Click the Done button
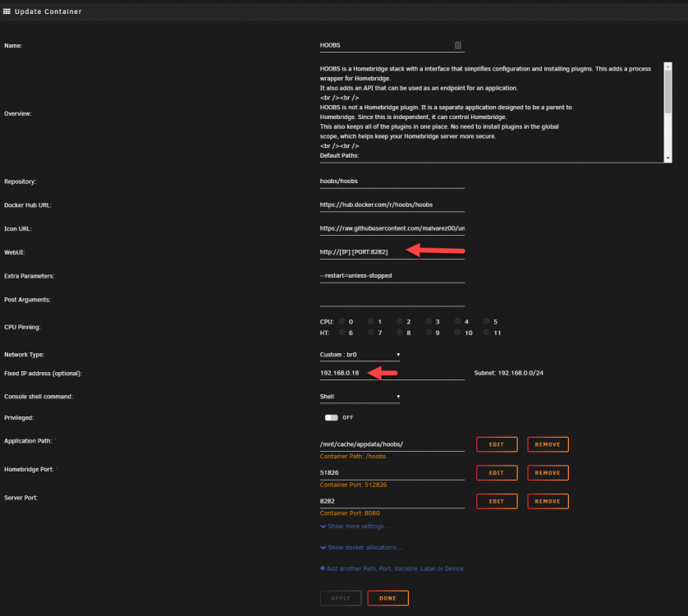This screenshot has height=616, width=688. point(388,598)
